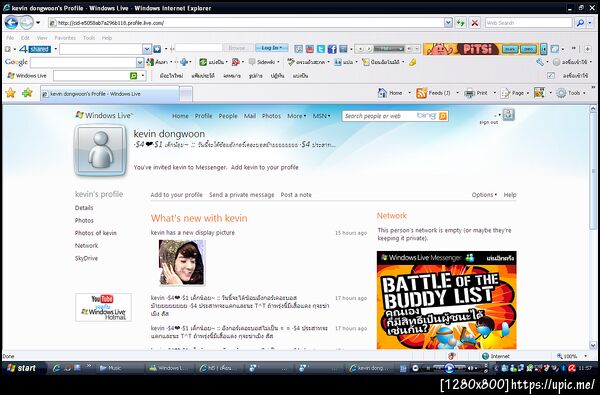Viewport: 600px width, 395px height.
Task: Click the Help link beside Options
Action: (510, 194)
